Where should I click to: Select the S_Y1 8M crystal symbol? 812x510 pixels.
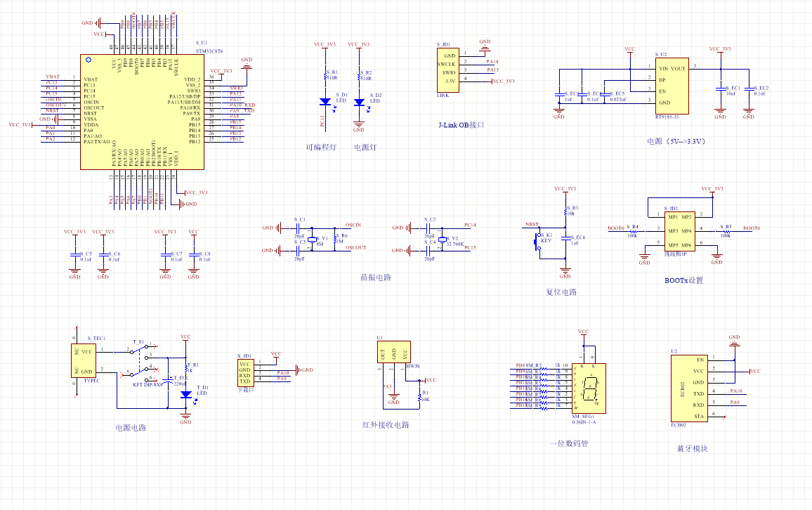[311, 240]
